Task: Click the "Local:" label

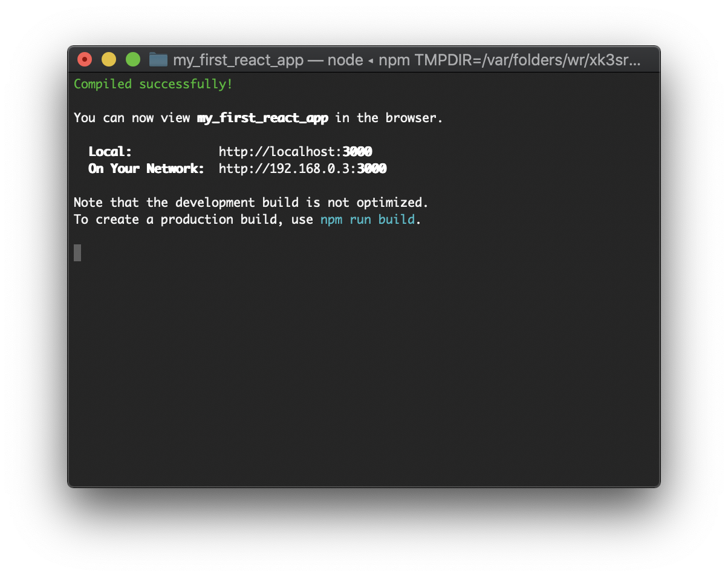Action: point(110,152)
